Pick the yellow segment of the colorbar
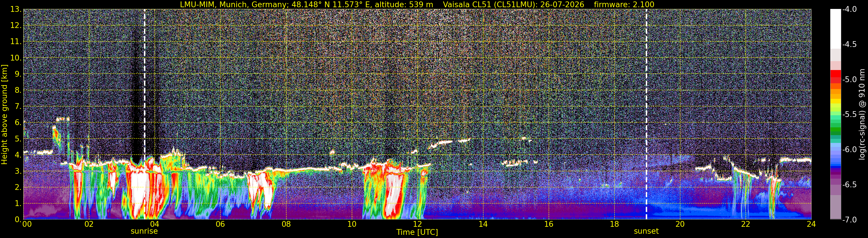Viewport: 868px width, 238px height. (x=836, y=101)
